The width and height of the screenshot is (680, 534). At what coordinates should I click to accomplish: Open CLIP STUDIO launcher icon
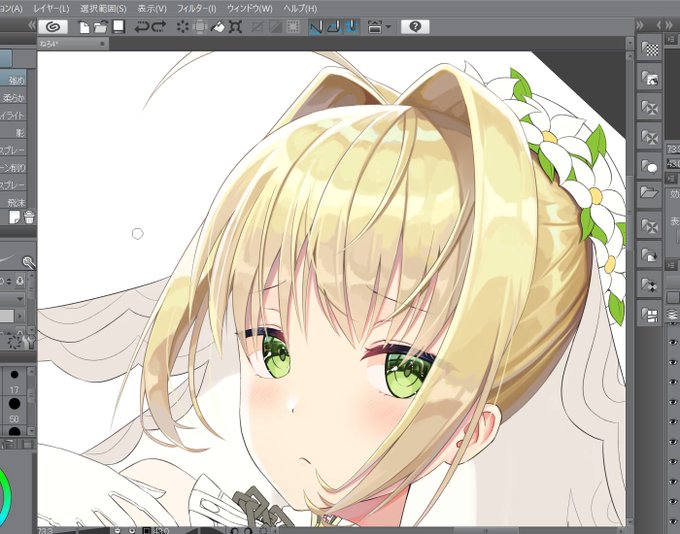click(53, 27)
